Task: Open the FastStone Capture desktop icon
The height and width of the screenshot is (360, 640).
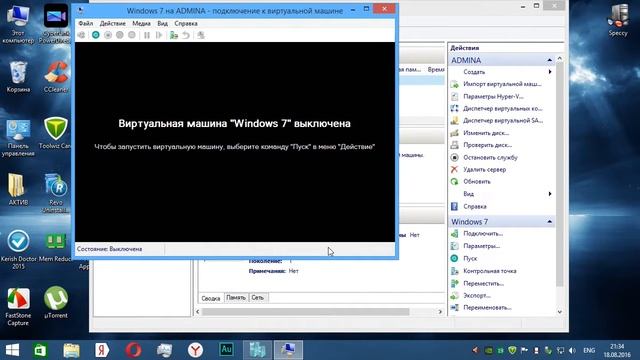Action: tap(18, 307)
